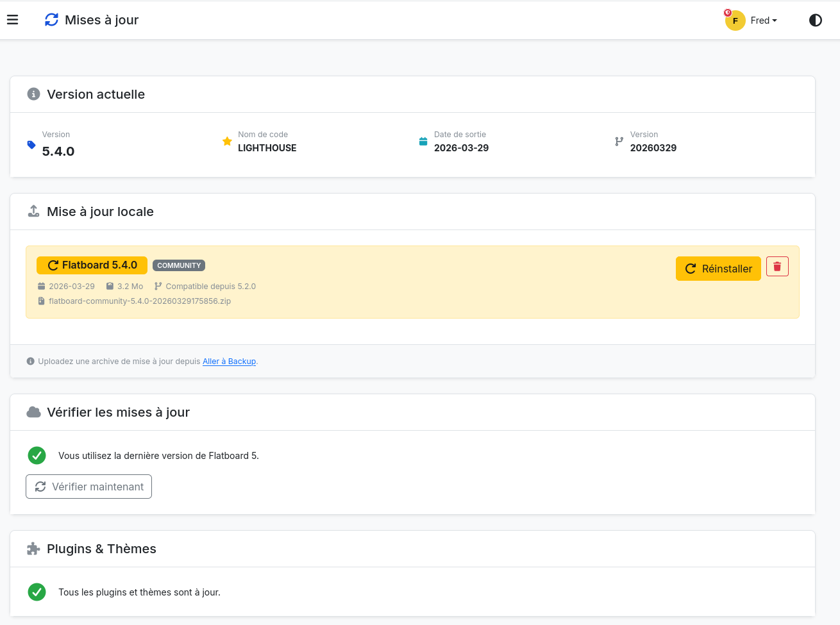Toggle dark mode contrast icon
Viewport: 840px width, 625px height.
(815, 21)
